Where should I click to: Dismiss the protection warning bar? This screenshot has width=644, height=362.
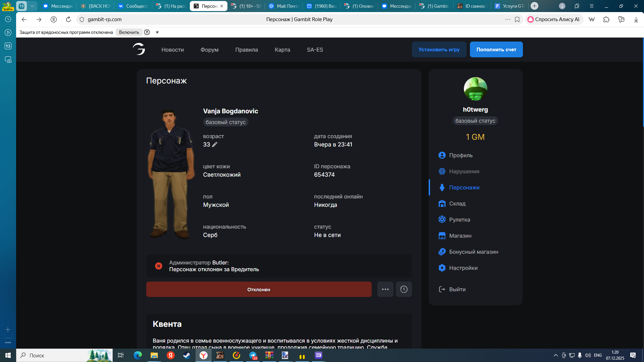157,32
